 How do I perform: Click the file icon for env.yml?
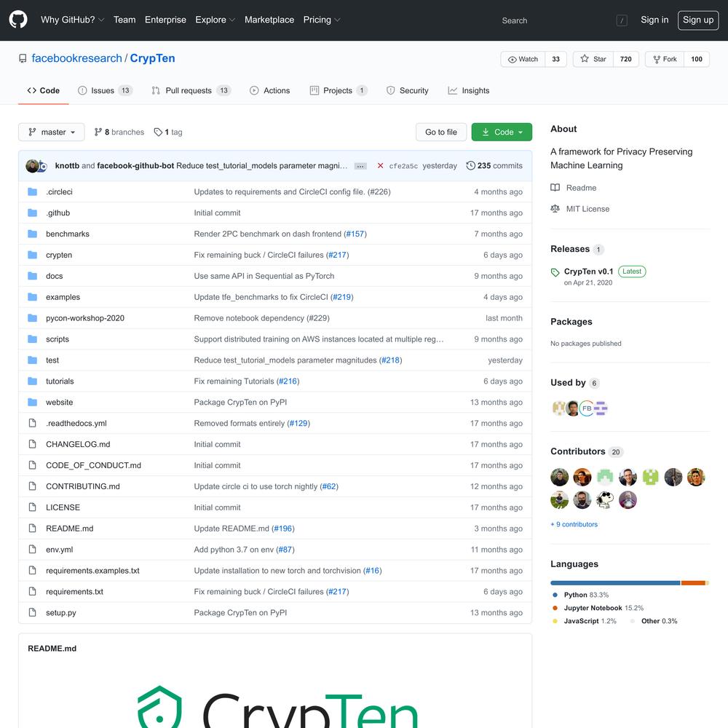pos(32,549)
